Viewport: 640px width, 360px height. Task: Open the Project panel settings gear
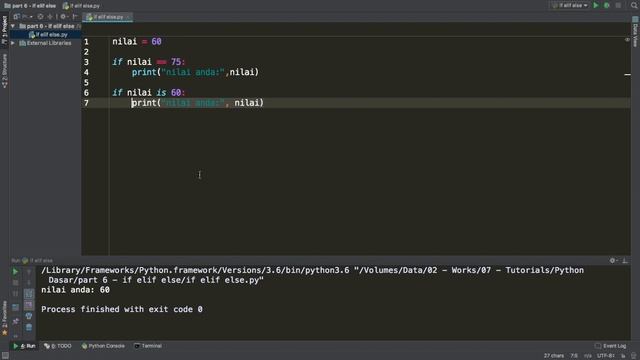point(63,17)
